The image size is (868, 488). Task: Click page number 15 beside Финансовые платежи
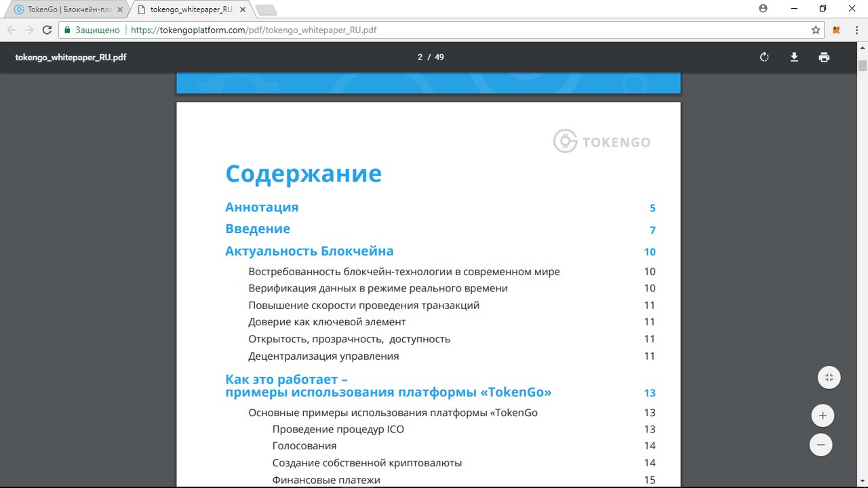(x=650, y=480)
